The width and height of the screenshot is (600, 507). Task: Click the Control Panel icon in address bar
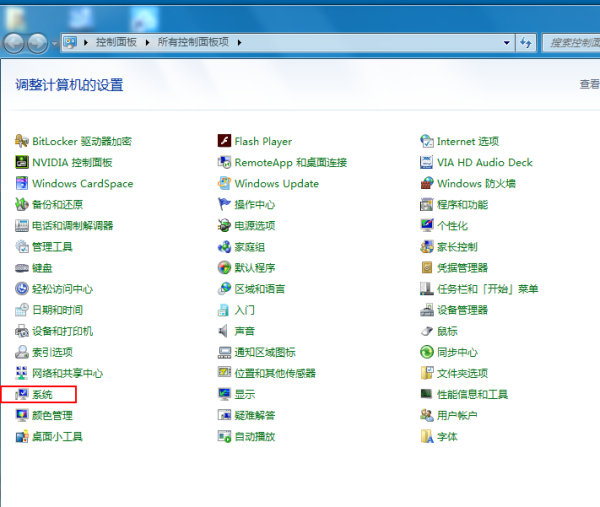(x=70, y=42)
